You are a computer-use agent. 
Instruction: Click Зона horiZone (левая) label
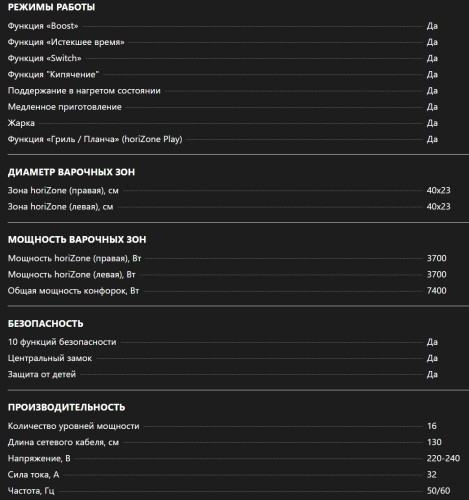click(60, 207)
